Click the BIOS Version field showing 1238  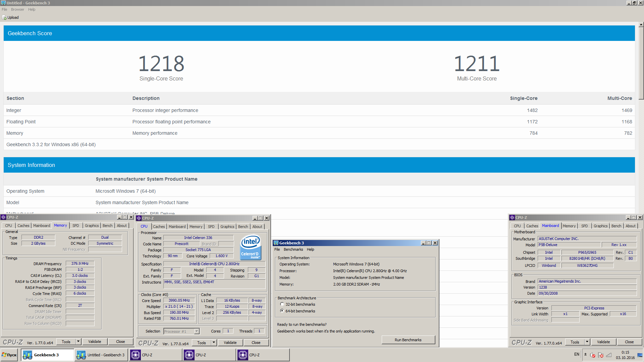[x=587, y=287]
